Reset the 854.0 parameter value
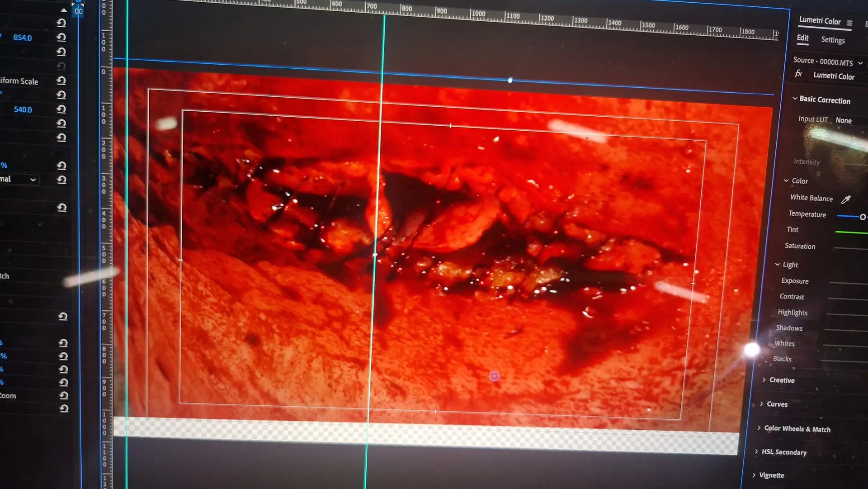Screen dimensions: 868x489 [61, 37]
